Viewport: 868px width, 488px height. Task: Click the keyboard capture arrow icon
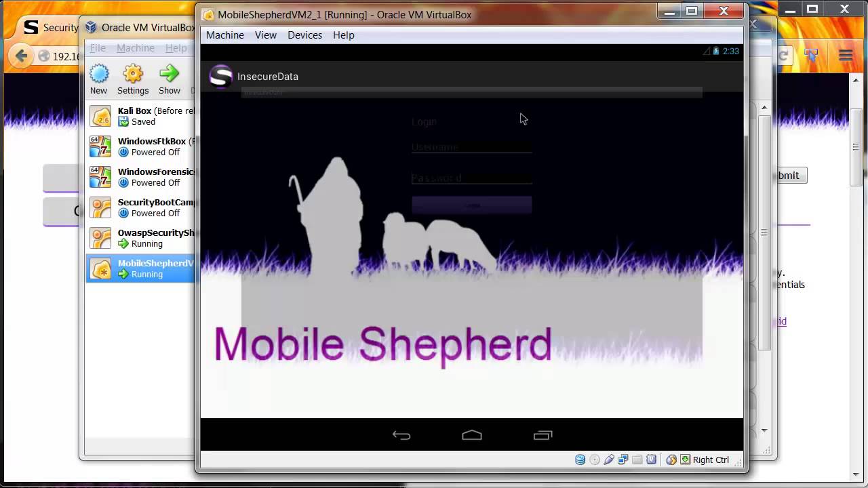coord(686,460)
